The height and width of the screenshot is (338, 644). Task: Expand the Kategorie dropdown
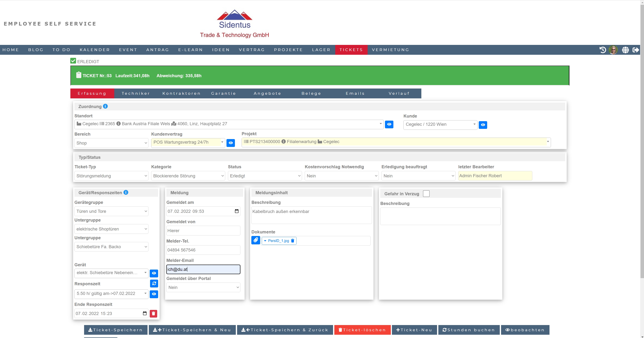coord(188,176)
